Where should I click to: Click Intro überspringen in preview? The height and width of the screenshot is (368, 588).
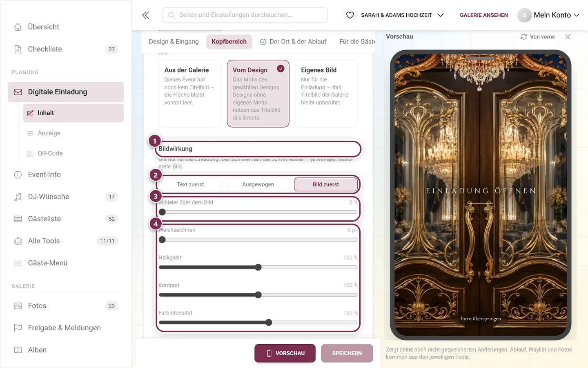pyautogui.click(x=481, y=319)
